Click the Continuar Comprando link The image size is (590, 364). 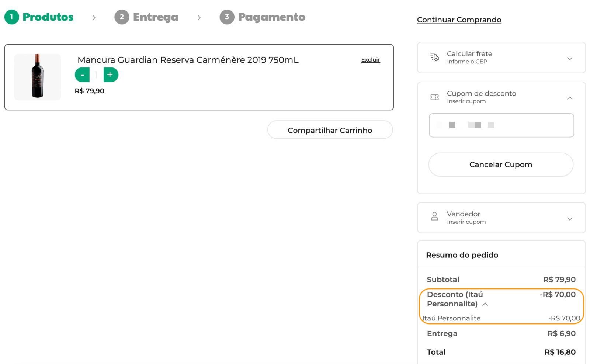(x=459, y=20)
